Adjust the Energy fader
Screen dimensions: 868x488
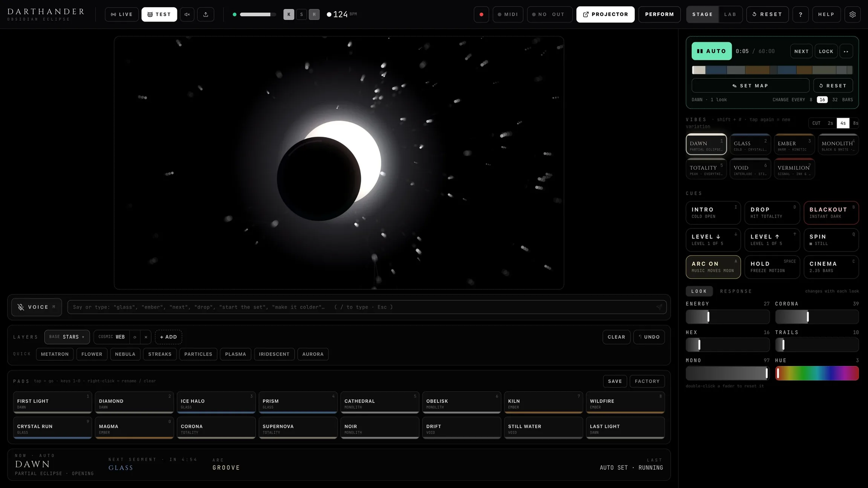coord(727,317)
